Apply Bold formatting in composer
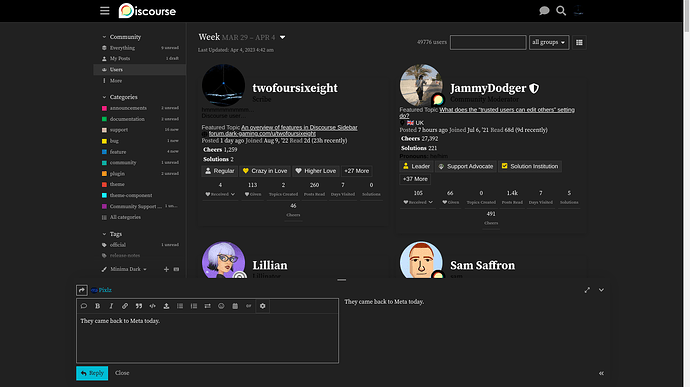690x387 pixels. click(x=98, y=306)
